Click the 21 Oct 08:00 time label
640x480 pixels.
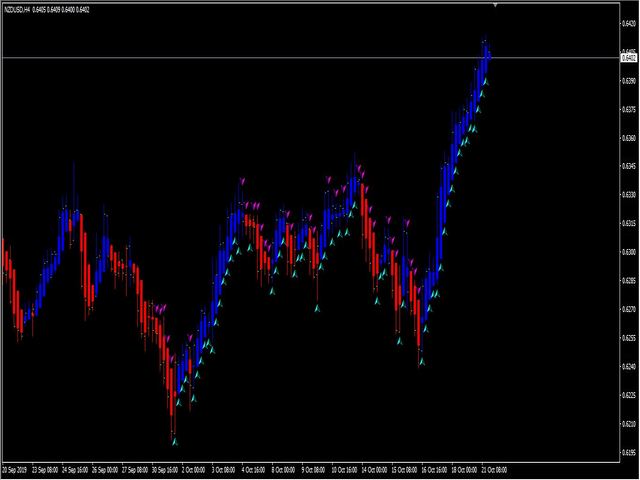tap(495, 470)
